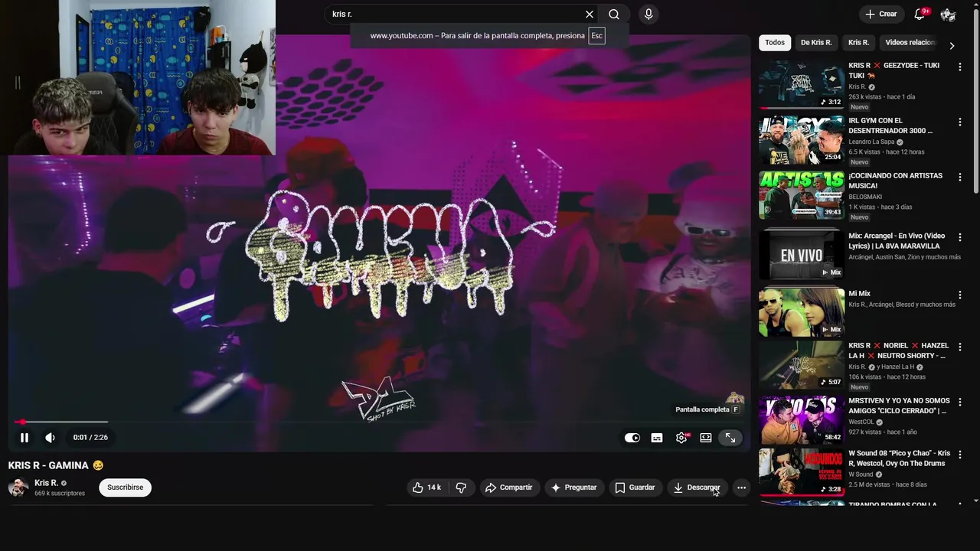Screen dimensions: 980x551
Task: Open 'Mix: Arcangel - En Vivo' title
Action: click(x=897, y=241)
